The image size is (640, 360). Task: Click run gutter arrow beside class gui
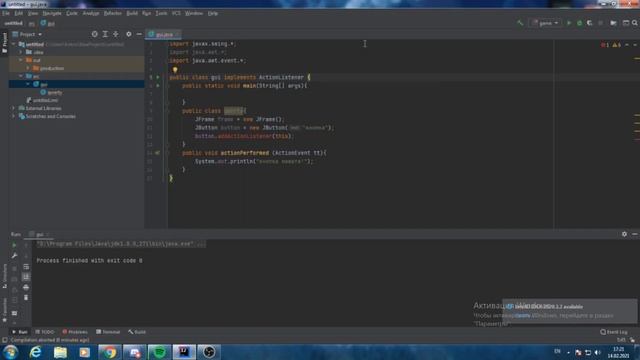coord(158,77)
